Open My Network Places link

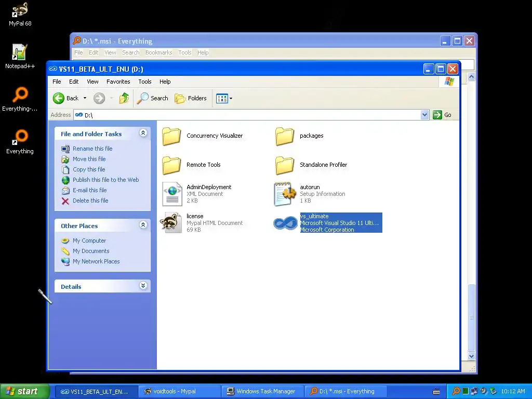point(96,261)
